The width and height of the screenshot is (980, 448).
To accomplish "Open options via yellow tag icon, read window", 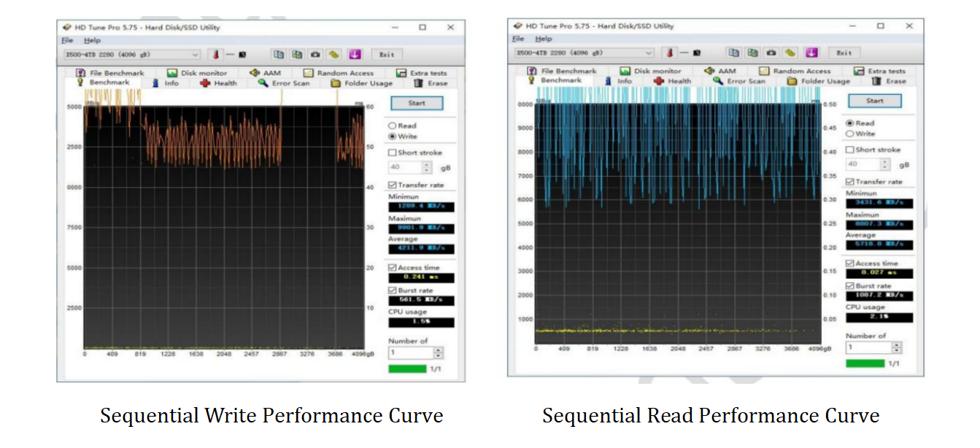I will coord(790,53).
